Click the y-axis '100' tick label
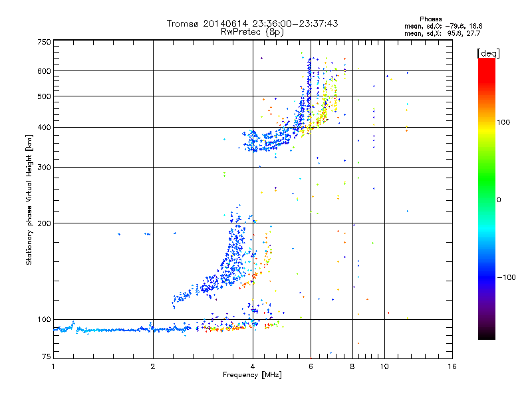 44,320
